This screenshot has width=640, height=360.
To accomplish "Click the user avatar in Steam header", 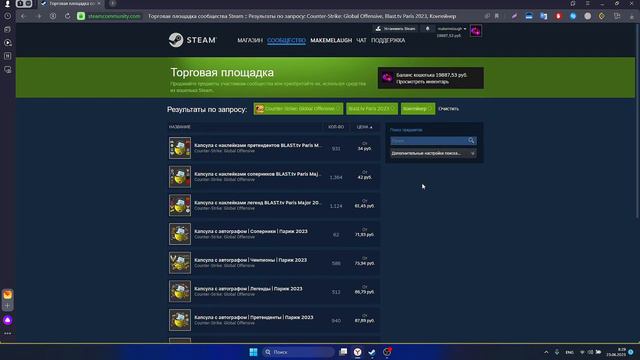I will point(476,31).
